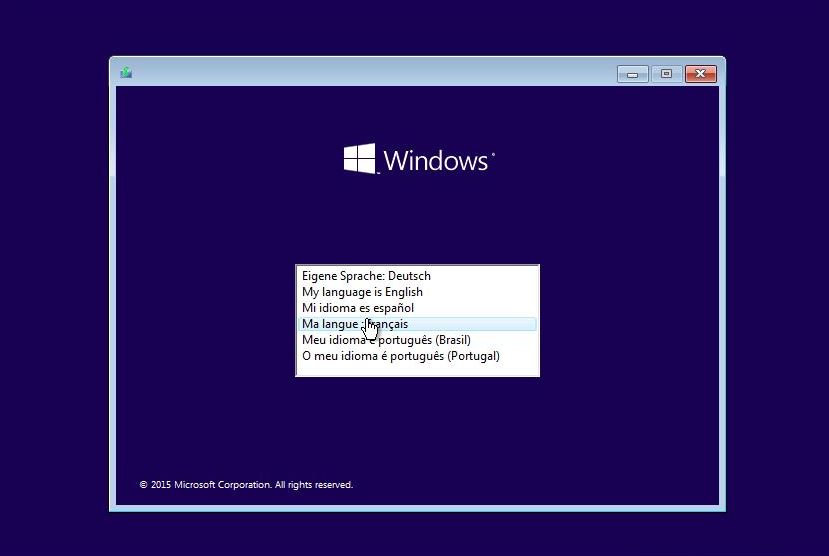Close the Windows Setup window
The height and width of the screenshot is (556, 829).
(701, 74)
